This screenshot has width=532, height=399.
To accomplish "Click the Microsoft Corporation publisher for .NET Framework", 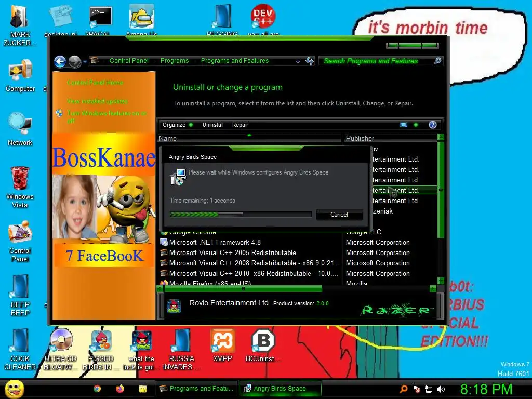I will coord(378,242).
